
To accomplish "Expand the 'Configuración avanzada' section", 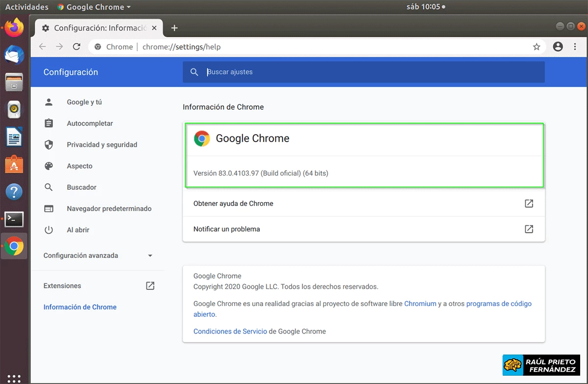I will point(149,256).
